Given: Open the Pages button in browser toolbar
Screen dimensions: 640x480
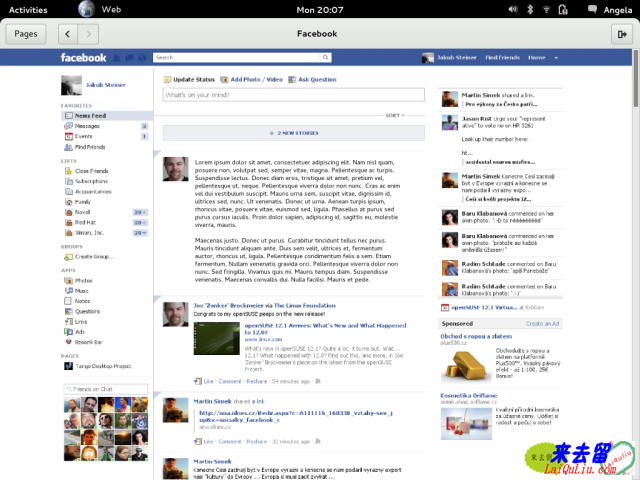Looking at the screenshot, I should pyautogui.click(x=26, y=34).
